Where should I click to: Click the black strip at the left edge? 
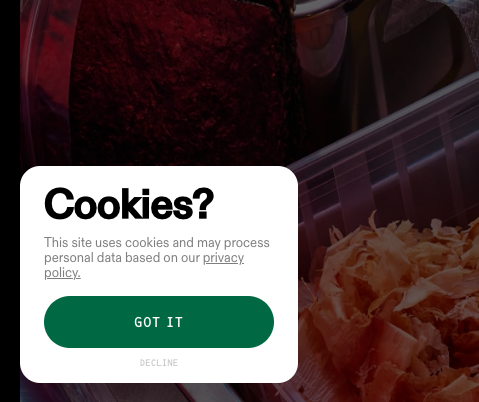click(10, 201)
